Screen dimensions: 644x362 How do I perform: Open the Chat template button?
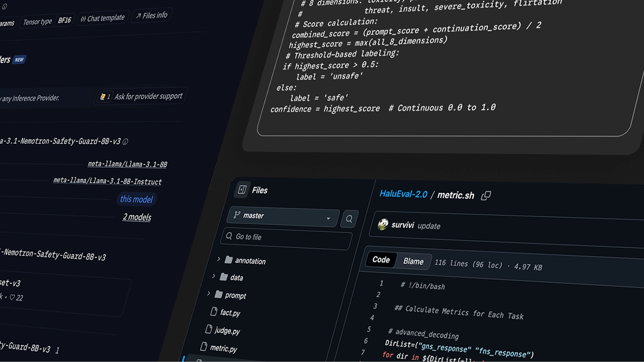click(x=102, y=18)
